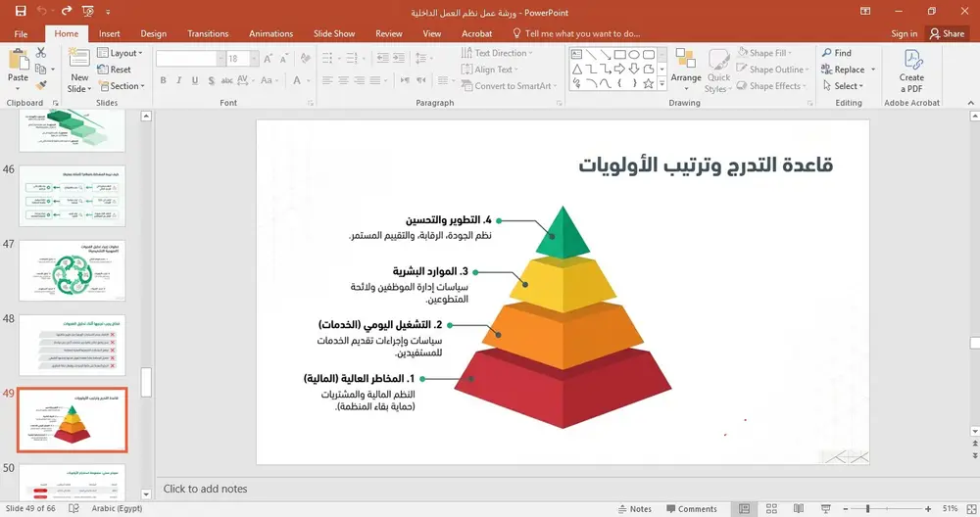Select the star shape in shapes gallery
This screenshot has height=517, width=980.
point(648,83)
